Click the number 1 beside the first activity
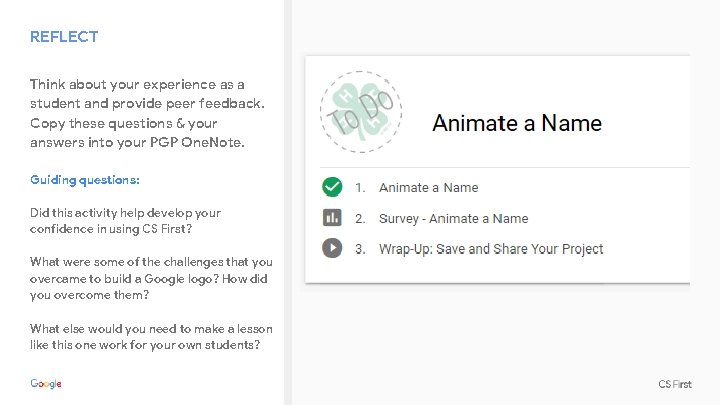The height and width of the screenshot is (405, 720). pos(358,187)
